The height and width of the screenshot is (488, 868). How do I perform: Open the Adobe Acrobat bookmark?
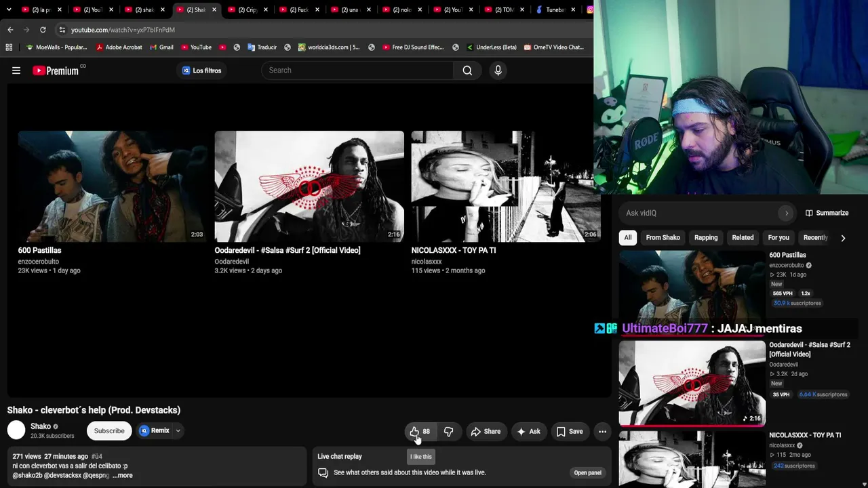pos(119,47)
